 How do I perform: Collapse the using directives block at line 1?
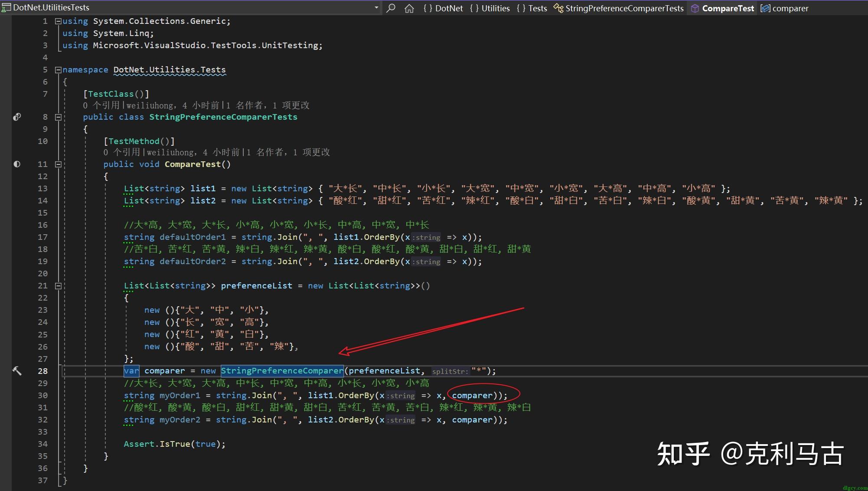pyautogui.click(x=58, y=21)
